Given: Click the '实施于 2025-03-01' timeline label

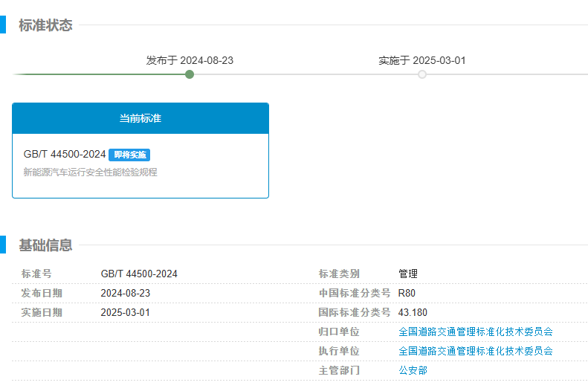Looking at the screenshot, I should [422, 60].
